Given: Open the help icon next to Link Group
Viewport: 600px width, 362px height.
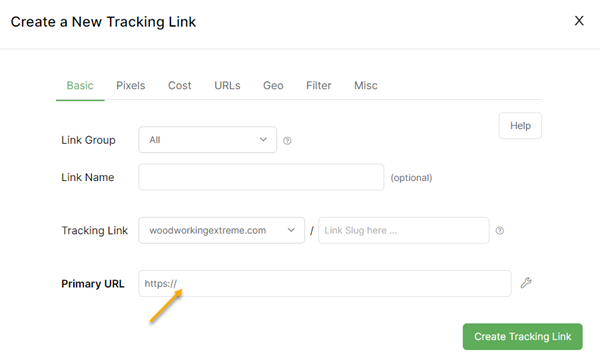Looking at the screenshot, I should coord(287,141).
